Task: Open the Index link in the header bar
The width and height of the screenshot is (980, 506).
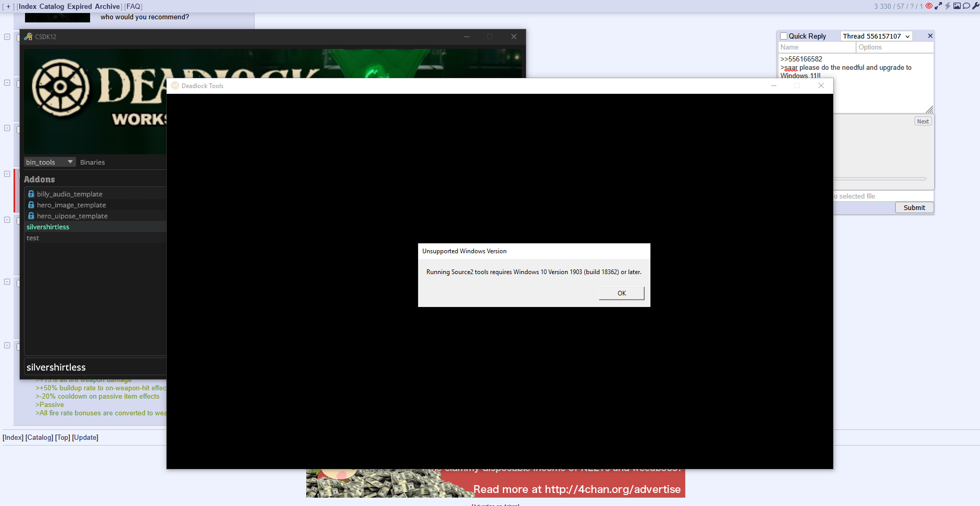Action: pos(28,6)
